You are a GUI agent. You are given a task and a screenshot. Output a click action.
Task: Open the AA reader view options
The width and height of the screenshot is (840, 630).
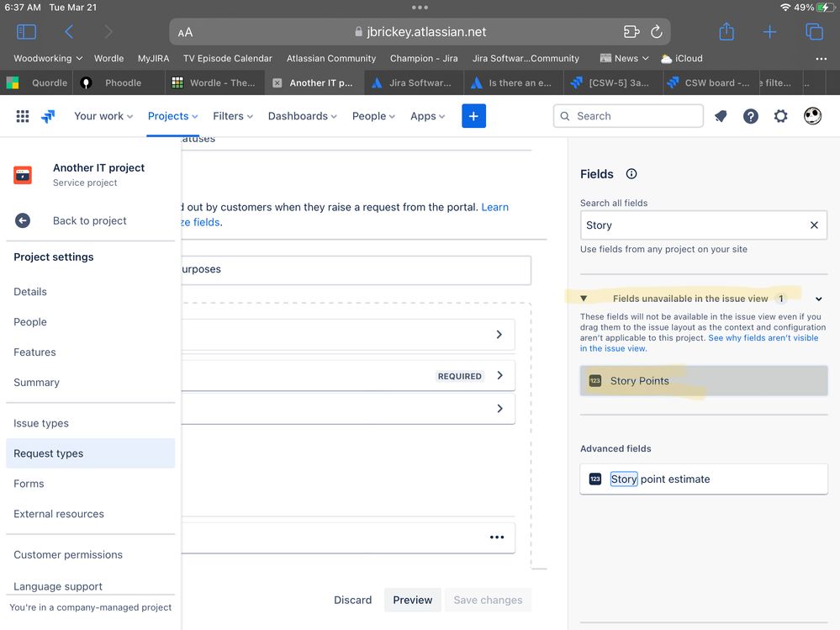[185, 33]
